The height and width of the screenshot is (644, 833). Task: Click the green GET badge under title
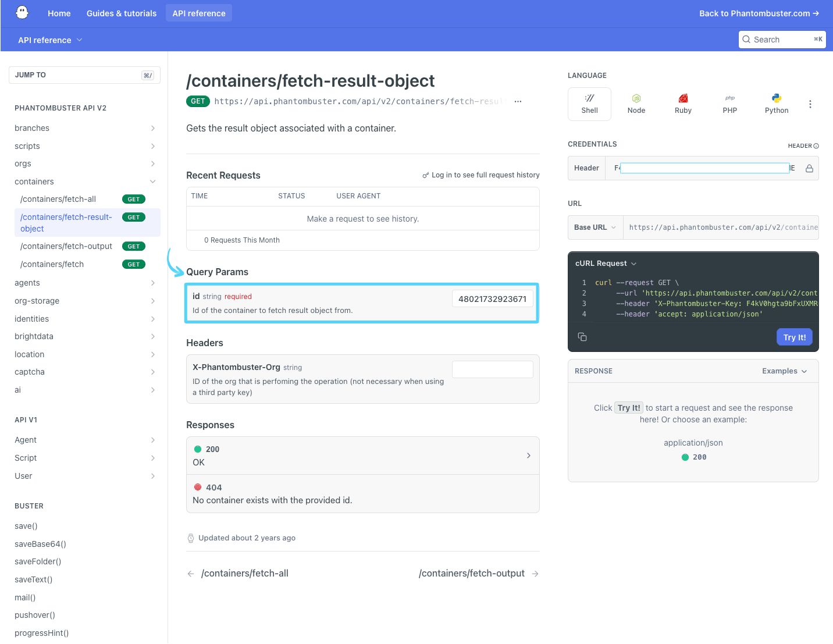pos(198,101)
